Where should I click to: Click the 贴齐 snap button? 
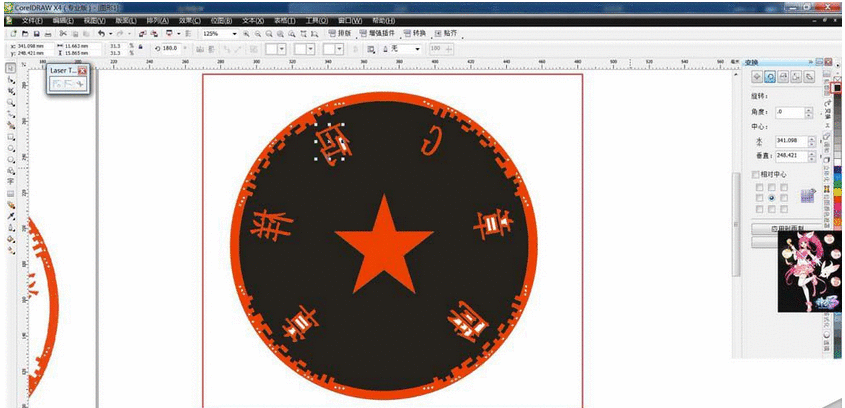[x=445, y=33]
